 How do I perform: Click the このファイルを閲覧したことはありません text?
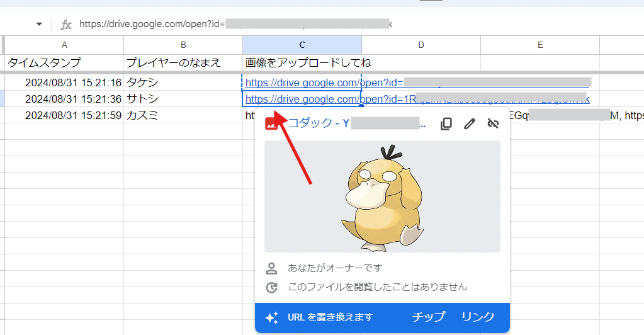click(378, 287)
